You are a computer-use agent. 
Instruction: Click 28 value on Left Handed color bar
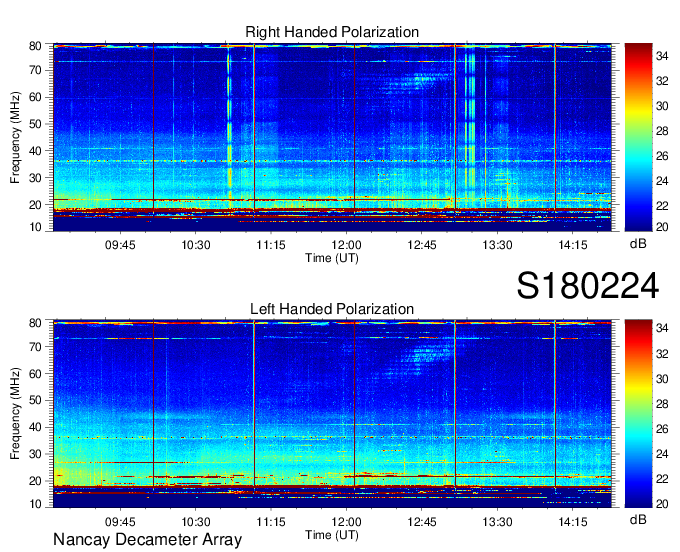[662, 405]
